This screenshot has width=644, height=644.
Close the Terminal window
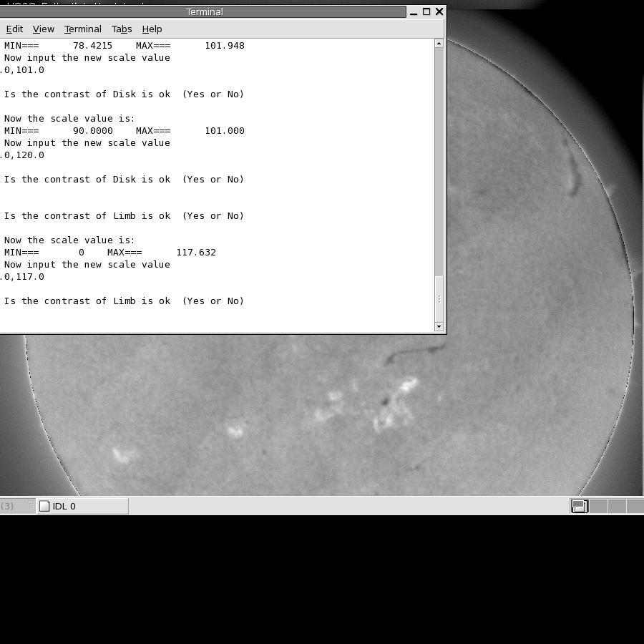click(439, 12)
